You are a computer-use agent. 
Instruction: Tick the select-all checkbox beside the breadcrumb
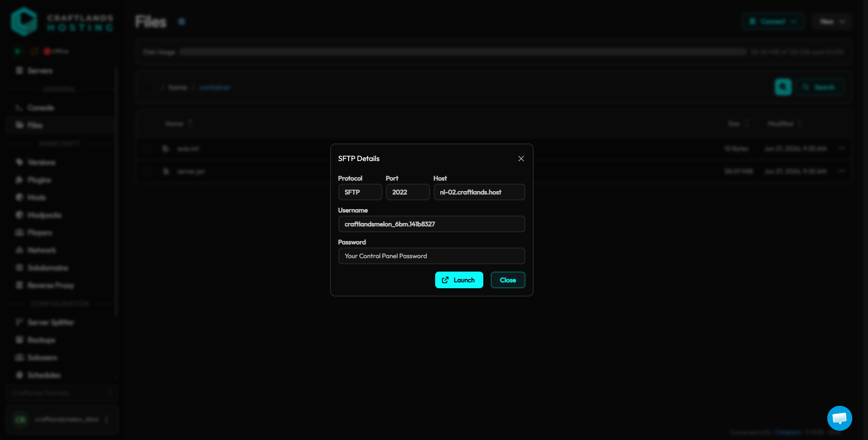point(148,87)
